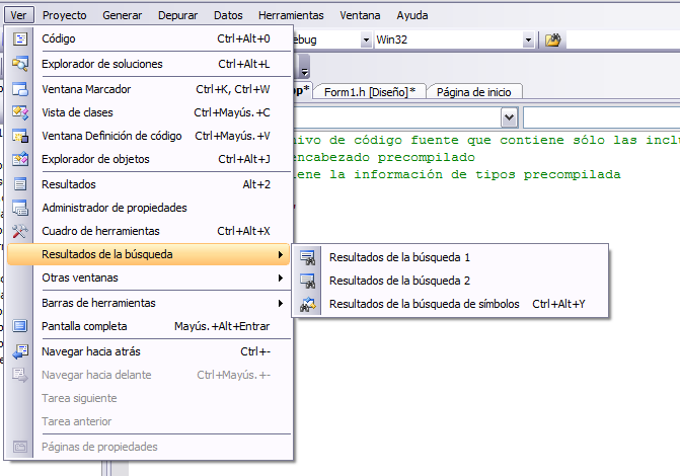Open the Ayuda menu
The height and width of the screenshot is (476, 680).
pyautogui.click(x=412, y=15)
